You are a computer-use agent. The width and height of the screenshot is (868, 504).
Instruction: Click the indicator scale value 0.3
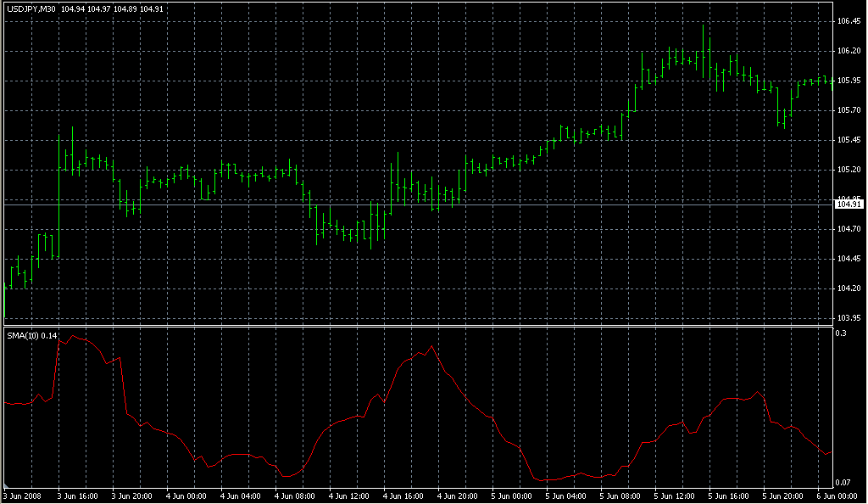(x=841, y=333)
